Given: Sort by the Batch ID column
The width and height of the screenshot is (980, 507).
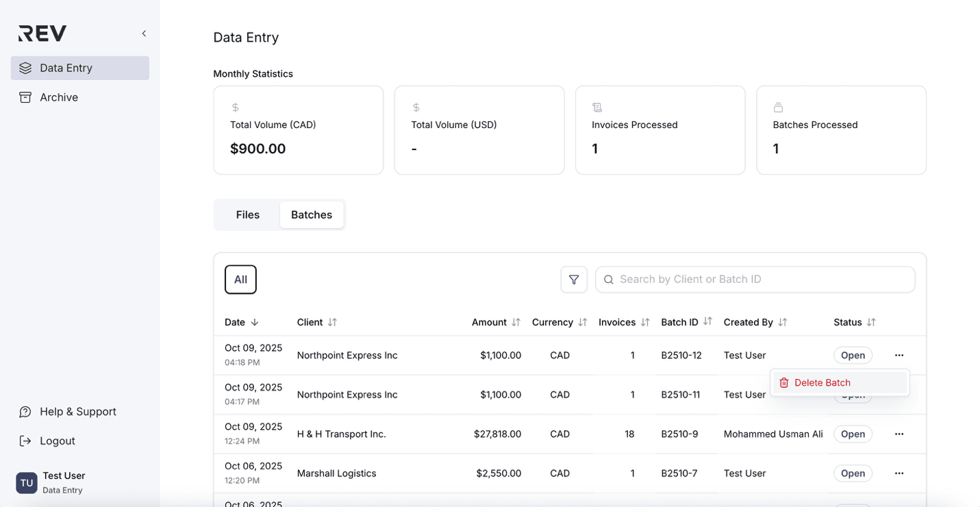Looking at the screenshot, I should [707, 321].
